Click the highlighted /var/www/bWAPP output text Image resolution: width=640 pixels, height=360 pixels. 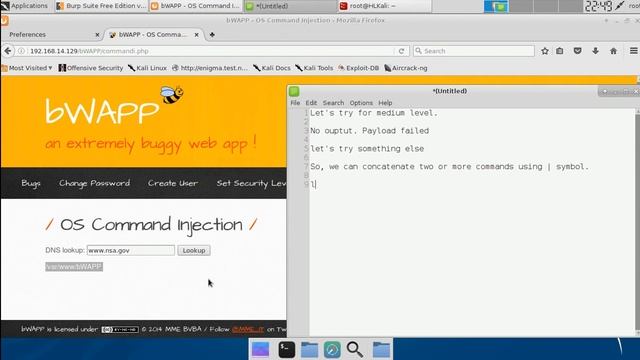tap(74, 267)
